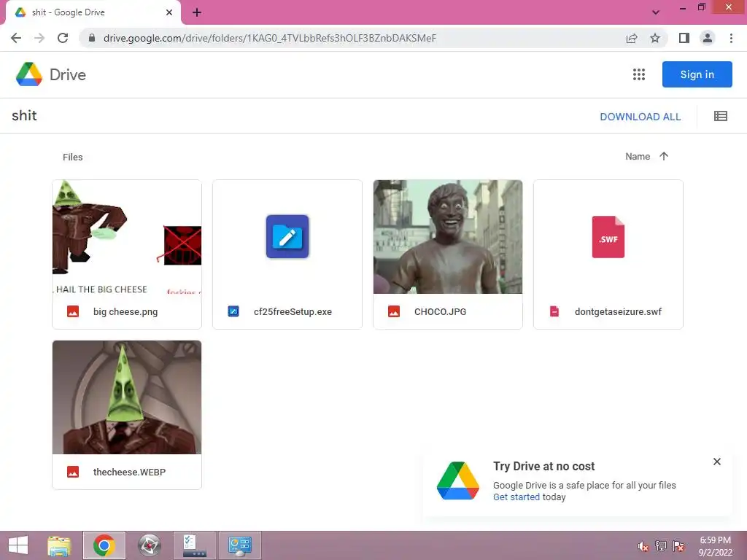This screenshot has width=747, height=560.
Task: Open big cheese.png thumbnail
Action: (127, 237)
